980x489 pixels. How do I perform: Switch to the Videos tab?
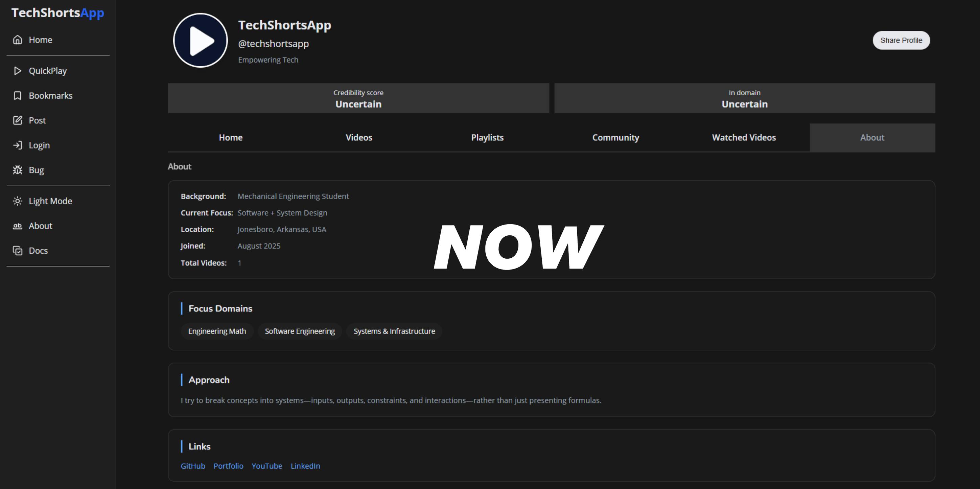tap(358, 137)
